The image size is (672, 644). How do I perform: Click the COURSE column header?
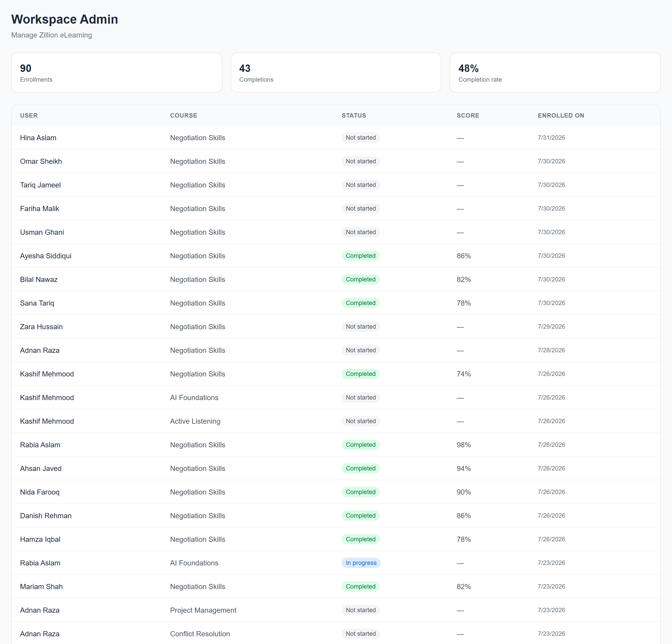(x=183, y=116)
